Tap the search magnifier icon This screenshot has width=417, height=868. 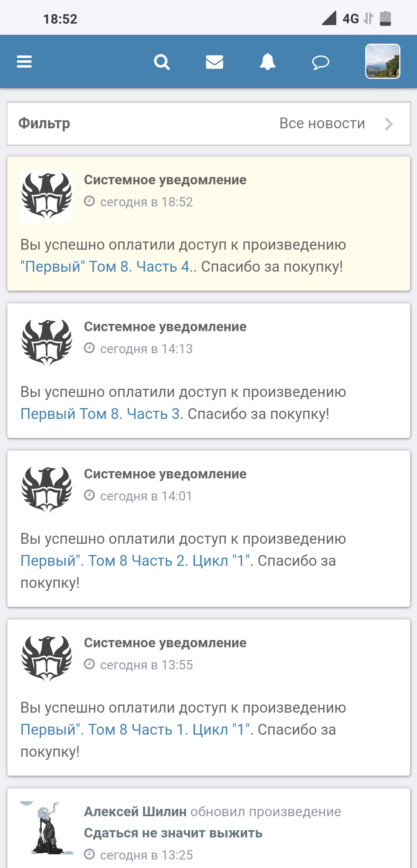162,62
